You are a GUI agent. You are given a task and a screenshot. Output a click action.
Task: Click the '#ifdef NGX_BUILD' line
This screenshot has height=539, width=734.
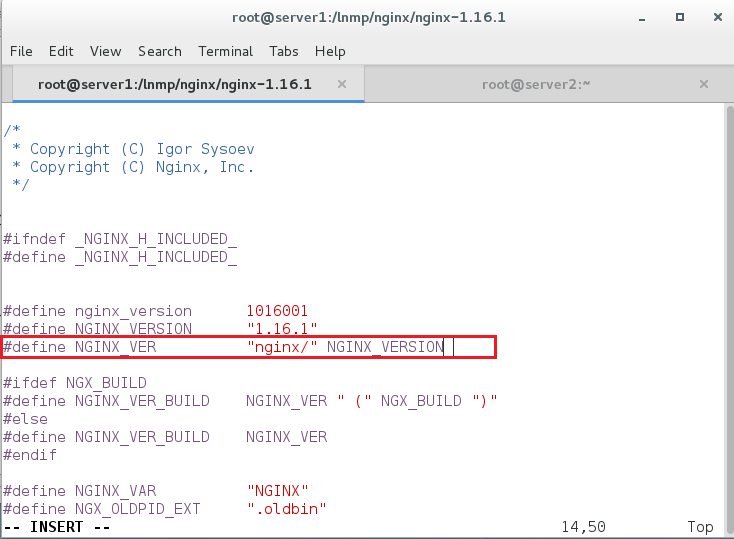point(75,383)
